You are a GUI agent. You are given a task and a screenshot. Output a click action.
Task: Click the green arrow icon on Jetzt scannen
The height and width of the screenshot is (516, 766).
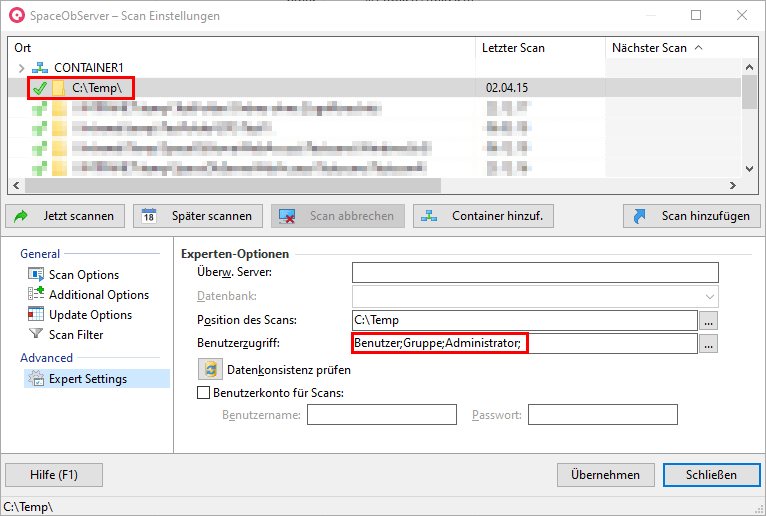click(21, 216)
